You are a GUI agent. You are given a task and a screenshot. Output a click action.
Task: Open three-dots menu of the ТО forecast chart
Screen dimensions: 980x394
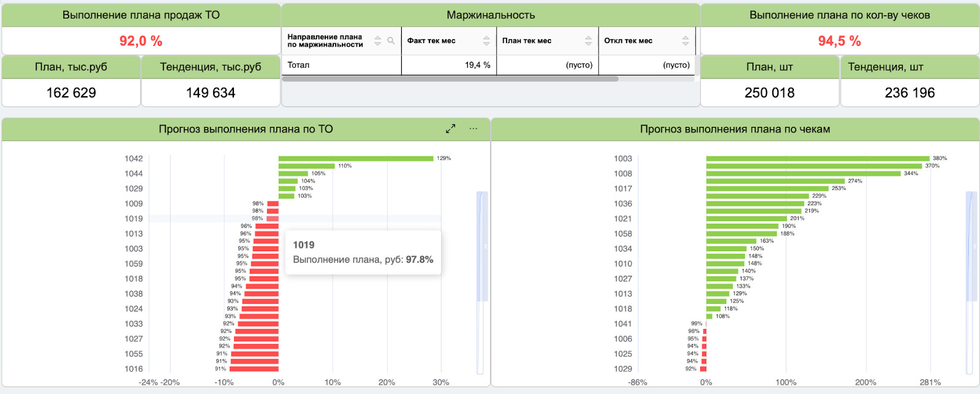(473, 129)
